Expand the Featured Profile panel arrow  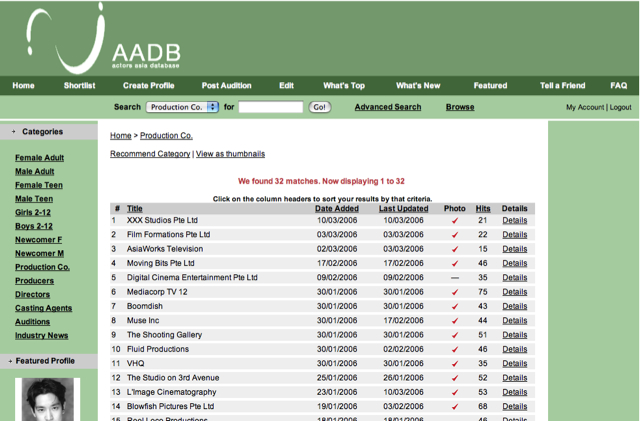tap(10, 361)
